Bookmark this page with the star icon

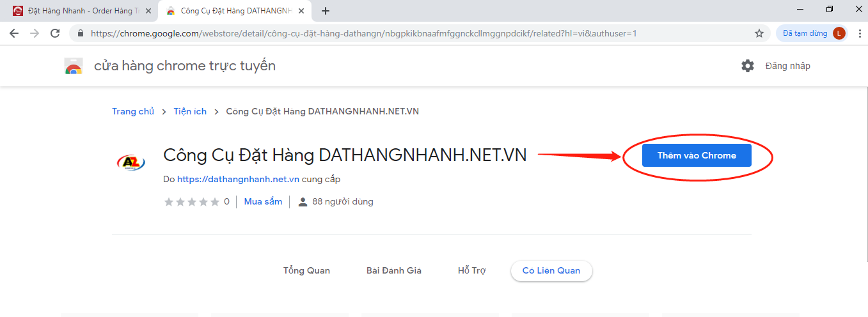click(759, 33)
